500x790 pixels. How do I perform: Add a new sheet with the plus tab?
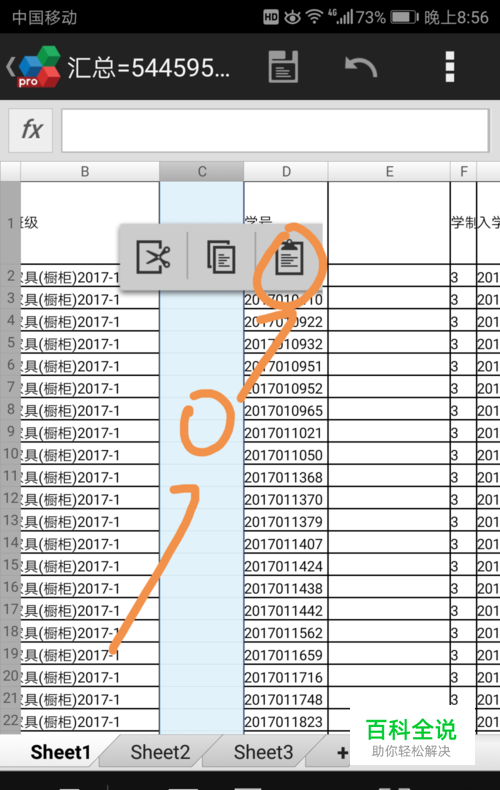point(342,753)
